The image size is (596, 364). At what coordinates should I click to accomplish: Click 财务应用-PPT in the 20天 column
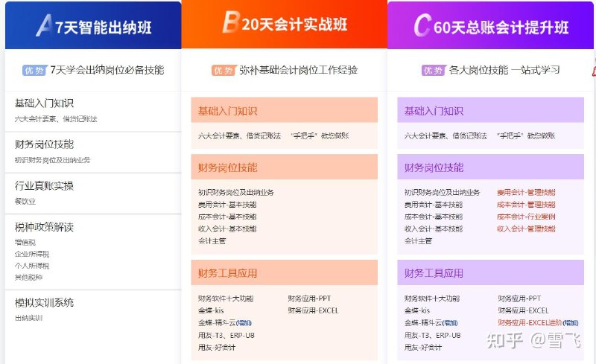309,298
